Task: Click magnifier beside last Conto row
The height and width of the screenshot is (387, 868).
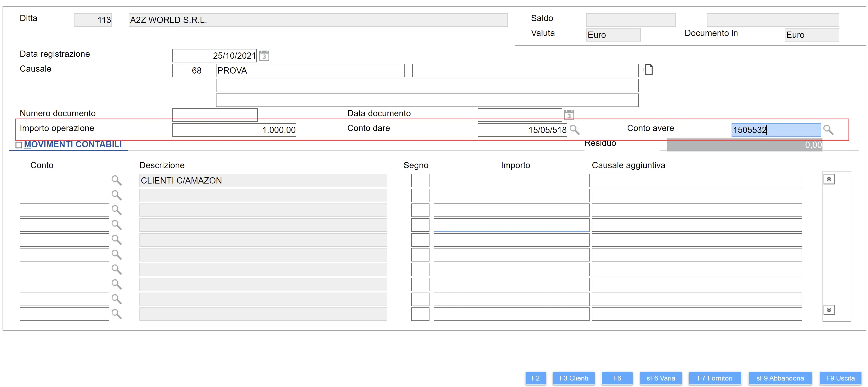Action: pos(116,314)
